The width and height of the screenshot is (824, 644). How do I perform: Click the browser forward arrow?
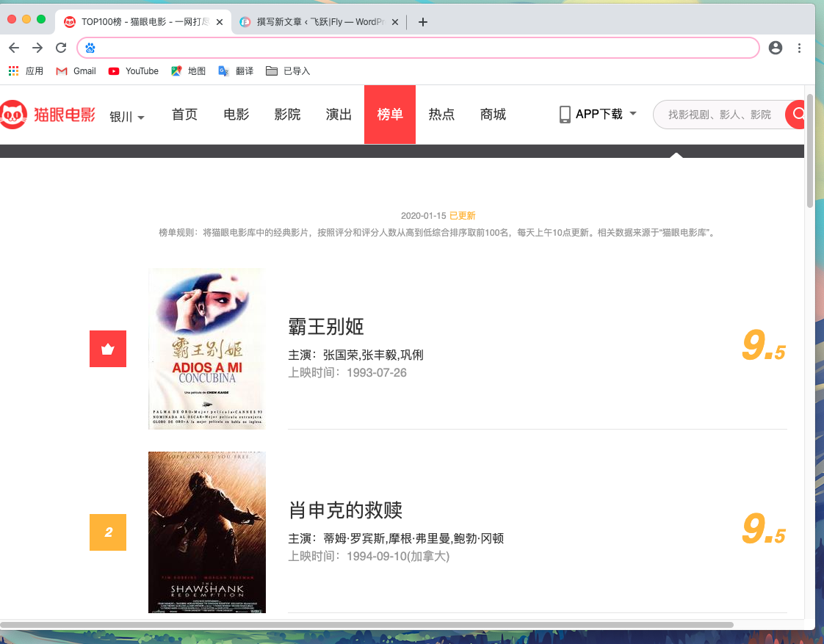click(37, 48)
